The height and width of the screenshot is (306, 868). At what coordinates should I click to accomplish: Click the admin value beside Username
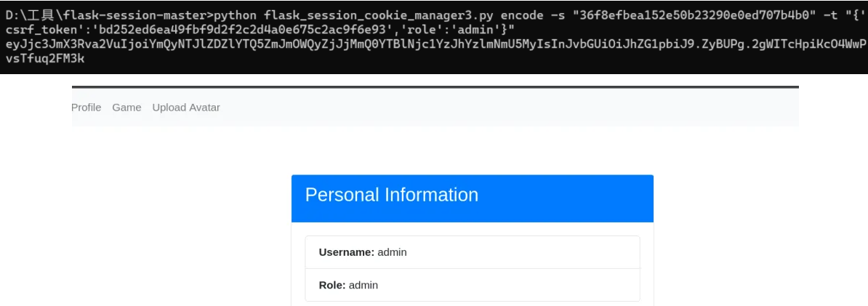click(392, 252)
